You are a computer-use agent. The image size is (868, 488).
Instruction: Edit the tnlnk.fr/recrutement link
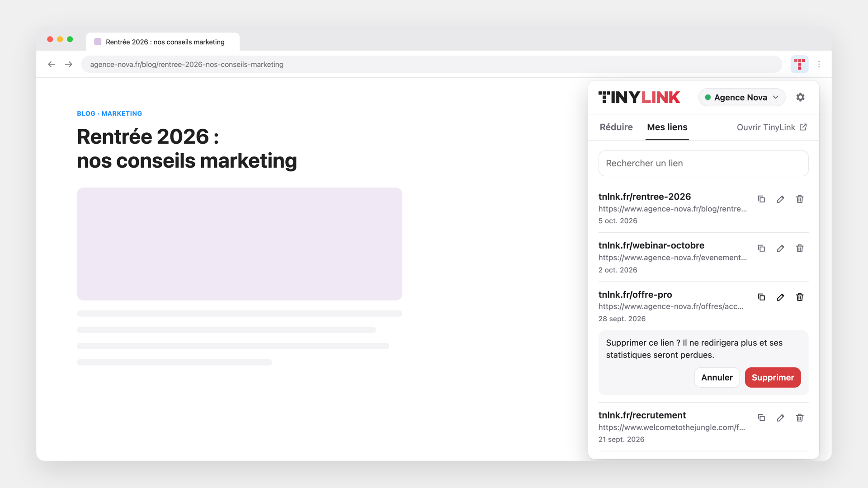780,418
